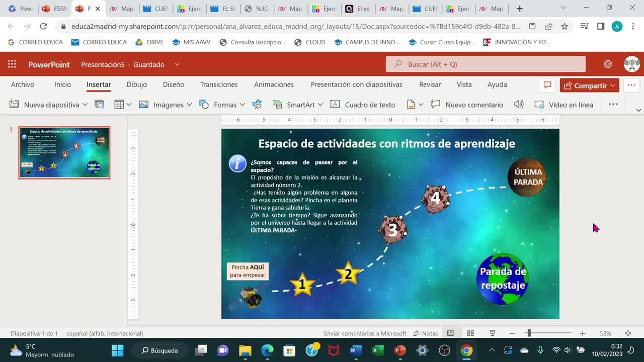Viewport: 644px width, 362px height.
Task: Open OBS Studio from the taskbar
Action: point(444,350)
